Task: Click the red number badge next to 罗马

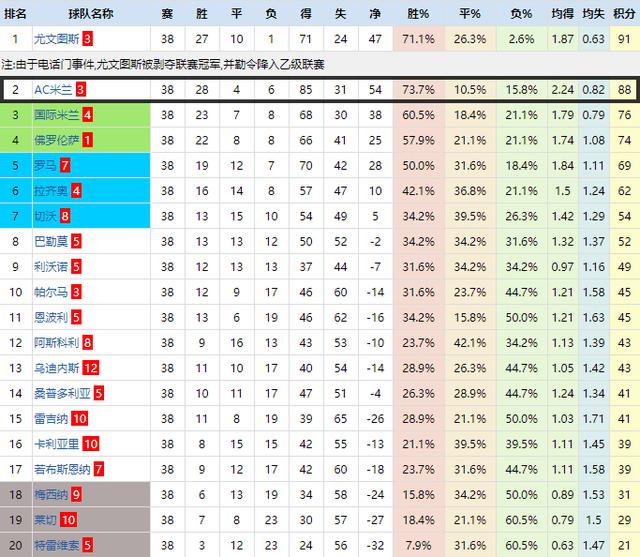Action: [x=65, y=165]
